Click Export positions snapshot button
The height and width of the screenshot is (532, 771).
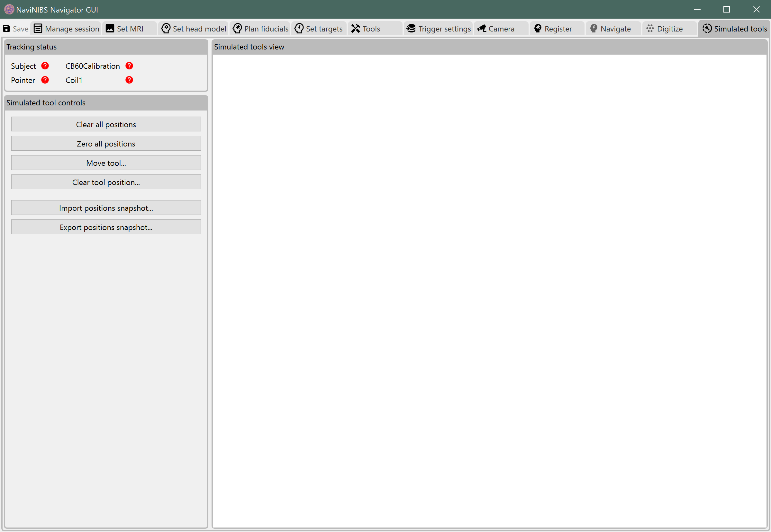coord(106,227)
